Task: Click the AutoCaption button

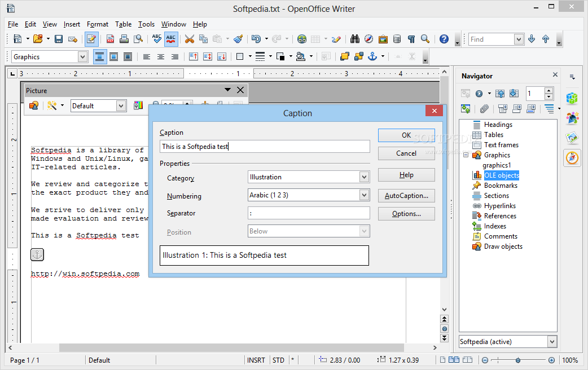Action: tap(406, 196)
